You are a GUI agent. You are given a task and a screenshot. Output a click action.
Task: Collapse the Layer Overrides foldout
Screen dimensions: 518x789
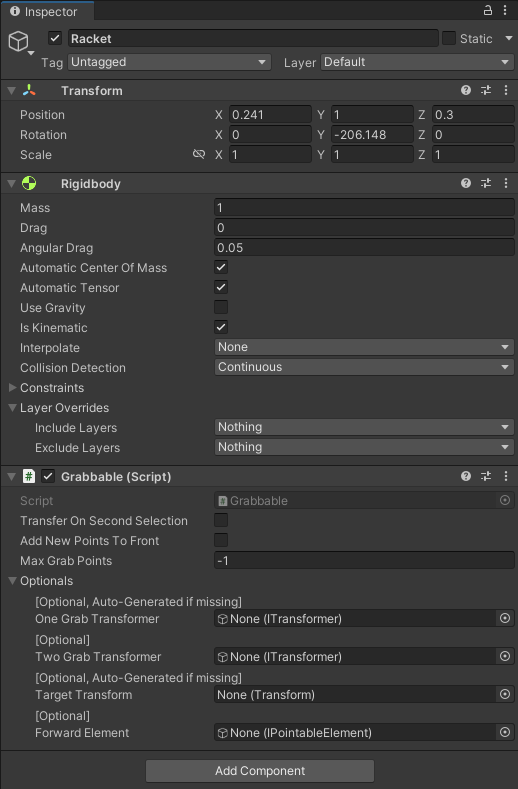pos(13,408)
